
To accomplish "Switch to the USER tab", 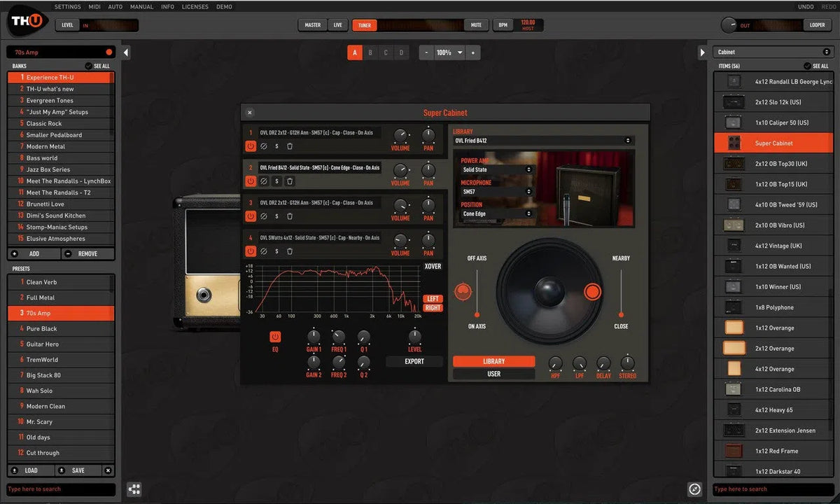I will click(493, 374).
